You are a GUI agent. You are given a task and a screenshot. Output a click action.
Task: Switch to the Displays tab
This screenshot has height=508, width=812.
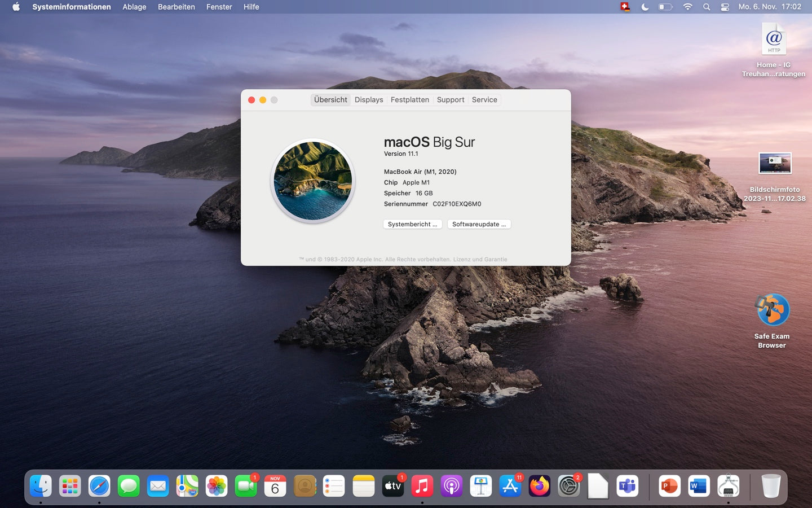369,100
